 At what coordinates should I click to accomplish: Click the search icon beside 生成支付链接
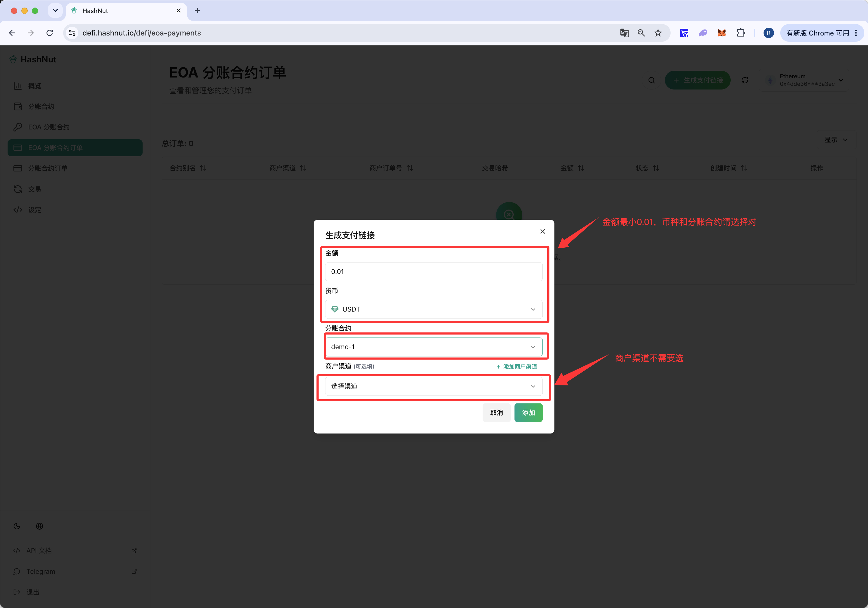coord(651,80)
